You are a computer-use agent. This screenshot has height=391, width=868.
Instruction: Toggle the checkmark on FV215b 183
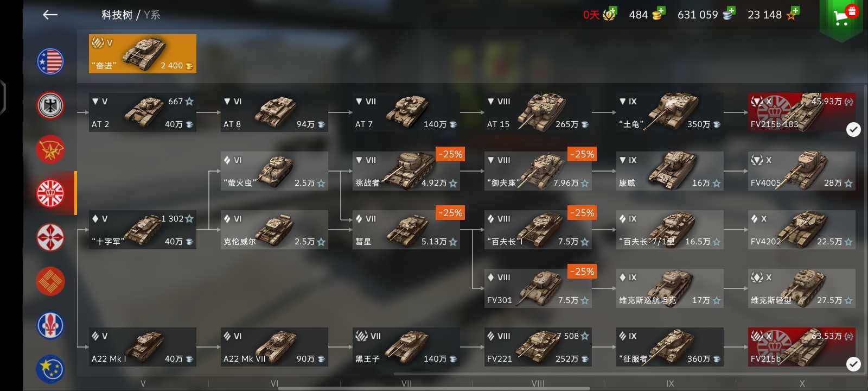(853, 129)
